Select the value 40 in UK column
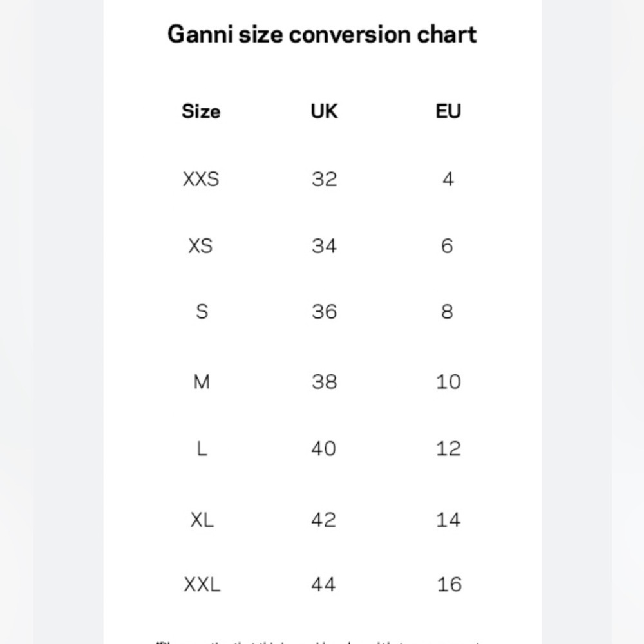The width and height of the screenshot is (644, 644). [324, 448]
